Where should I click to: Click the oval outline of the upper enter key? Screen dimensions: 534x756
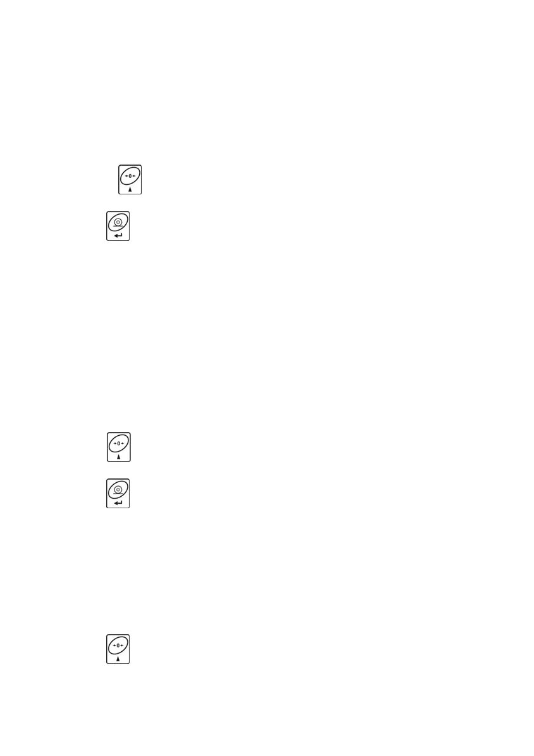118,222
